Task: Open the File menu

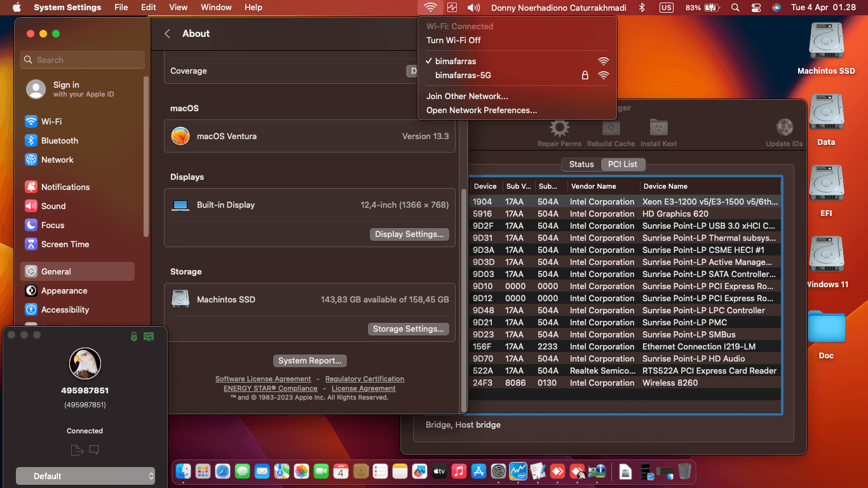Action: pos(121,8)
